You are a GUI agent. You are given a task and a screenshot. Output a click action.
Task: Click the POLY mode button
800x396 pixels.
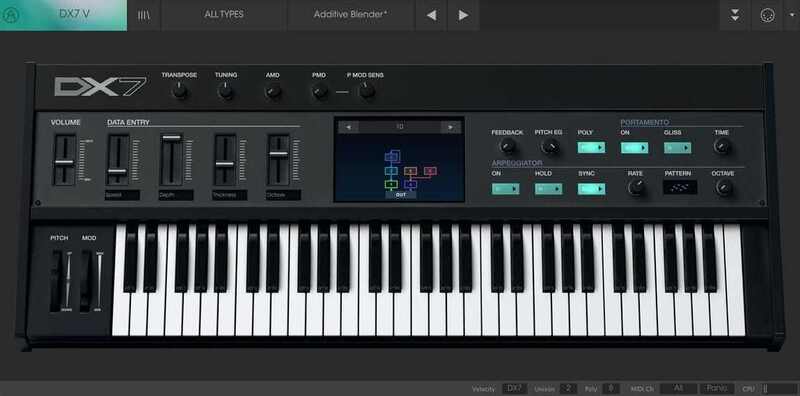591,148
